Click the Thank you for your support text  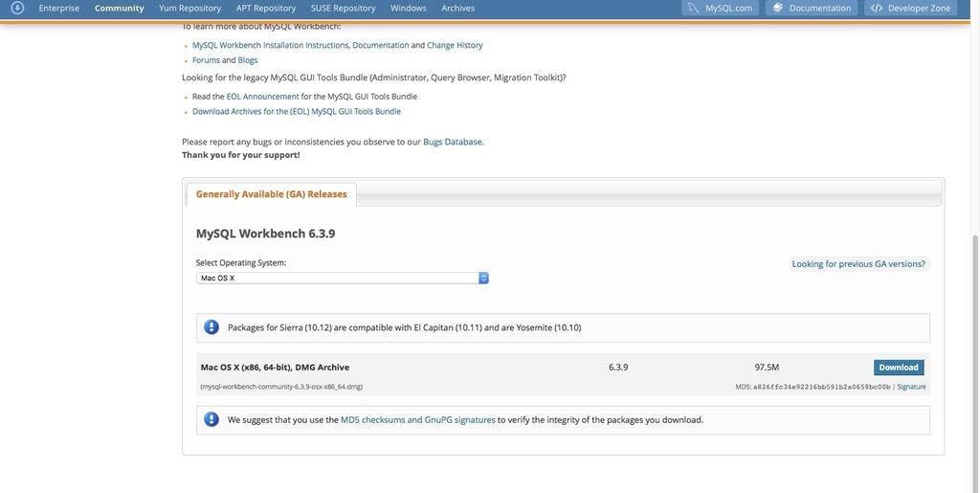(x=240, y=155)
